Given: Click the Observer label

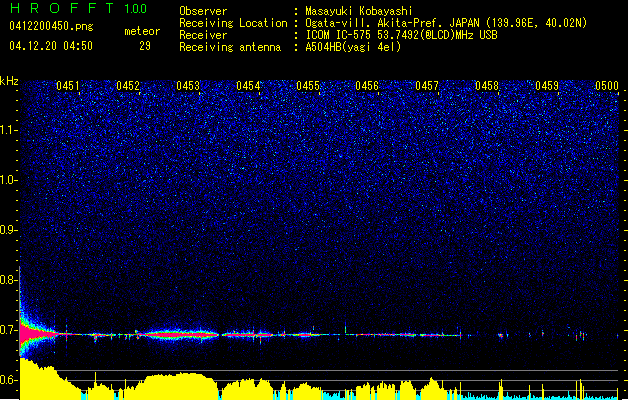Looking at the screenshot, I should pyautogui.click(x=203, y=11).
